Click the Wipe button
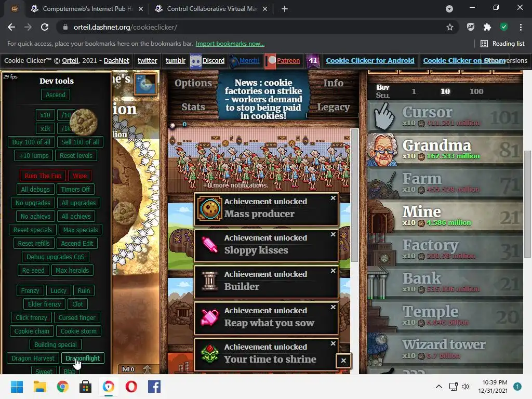The width and height of the screenshot is (532, 399). (x=79, y=176)
